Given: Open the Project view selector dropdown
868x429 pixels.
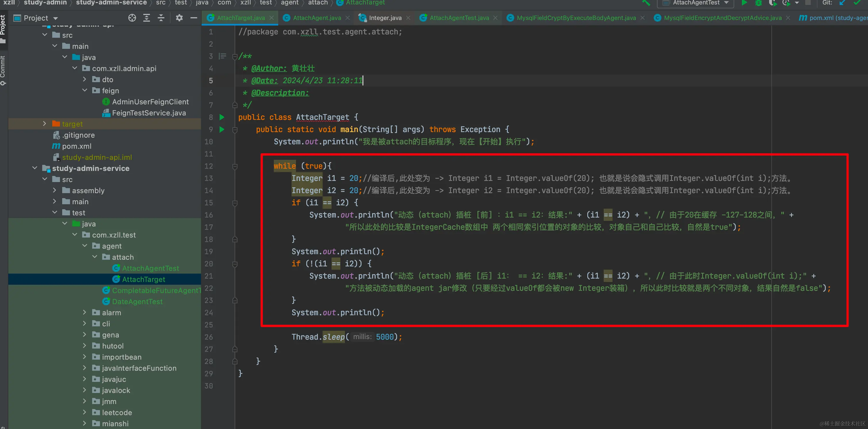Looking at the screenshot, I should (x=56, y=18).
